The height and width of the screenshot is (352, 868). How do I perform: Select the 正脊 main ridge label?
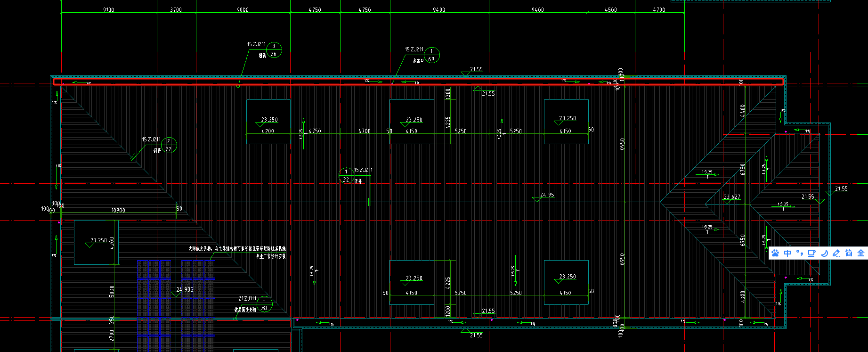358,181
